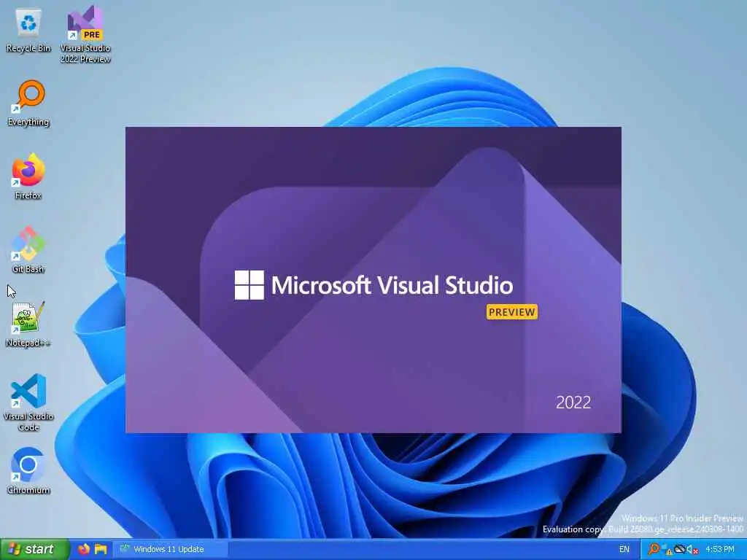This screenshot has width=747, height=560.
Task: Click the 4:53 PM taskbar clock
Action: pyautogui.click(x=720, y=549)
